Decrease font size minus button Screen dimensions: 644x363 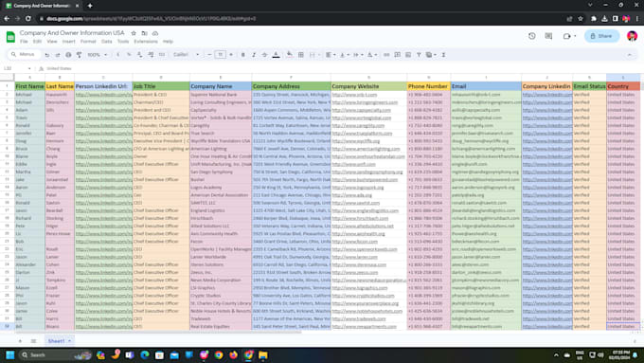tap(209, 55)
